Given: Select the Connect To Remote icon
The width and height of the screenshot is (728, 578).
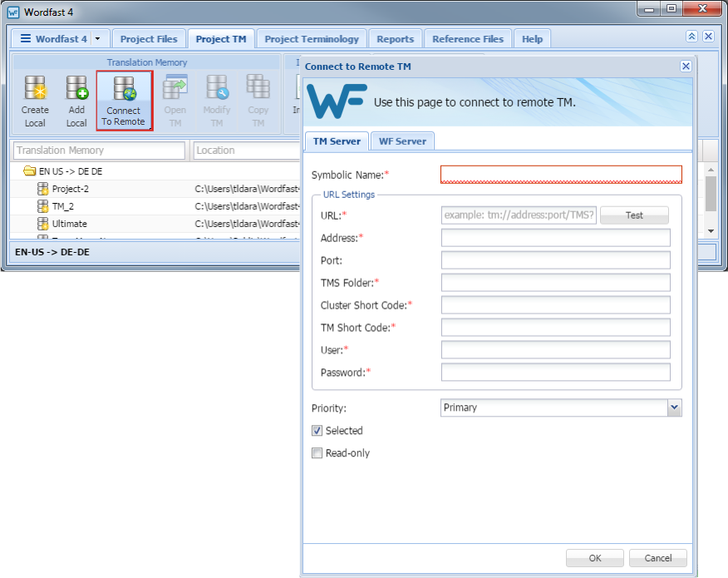Looking at the screenshot, I should click(x=124, y=99).
